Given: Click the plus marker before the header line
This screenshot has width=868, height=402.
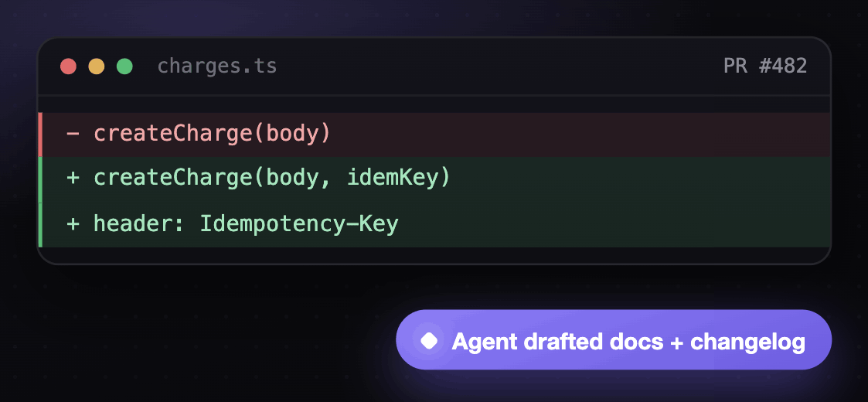Looking at the screenshot, I should pyautogui.click(x=73, y=224).
